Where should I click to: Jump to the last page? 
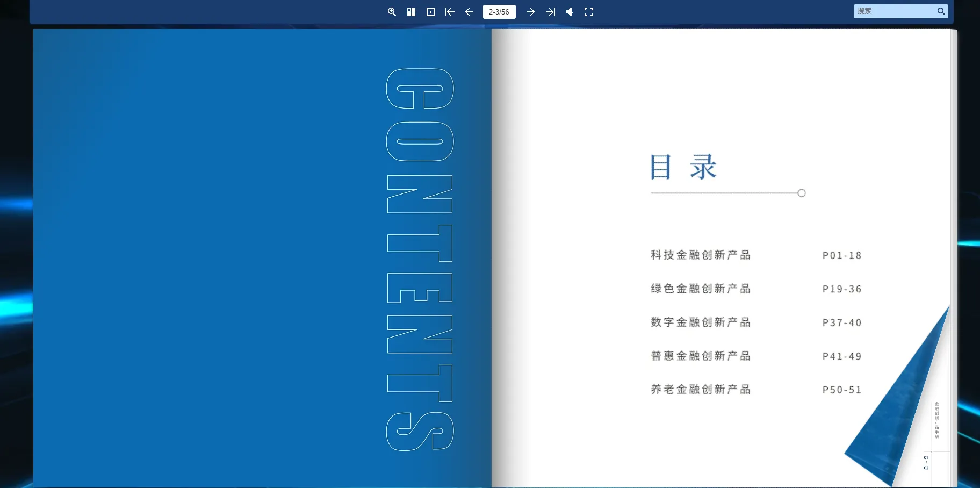pos(550,12)
